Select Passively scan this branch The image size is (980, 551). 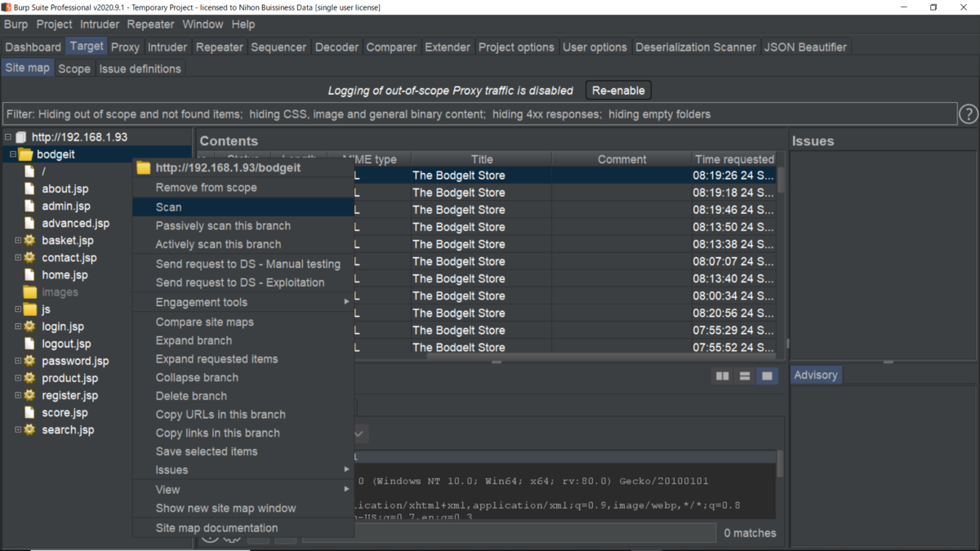click(243, 225)
